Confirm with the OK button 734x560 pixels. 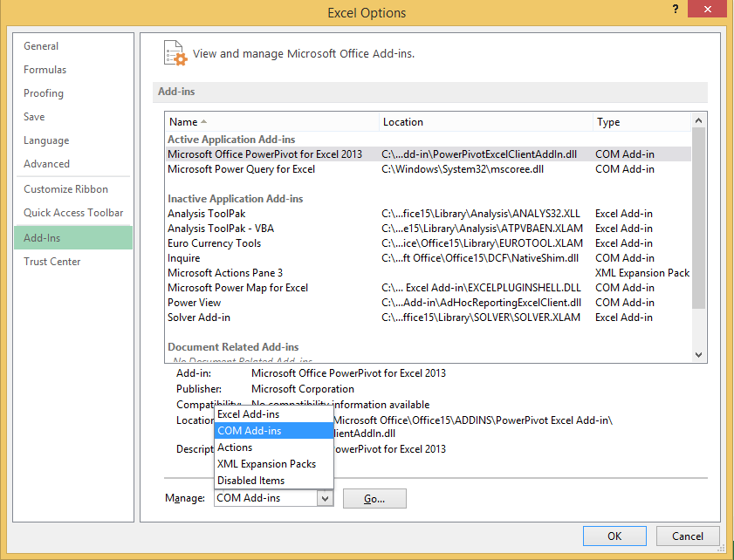[x=614, y=536]
